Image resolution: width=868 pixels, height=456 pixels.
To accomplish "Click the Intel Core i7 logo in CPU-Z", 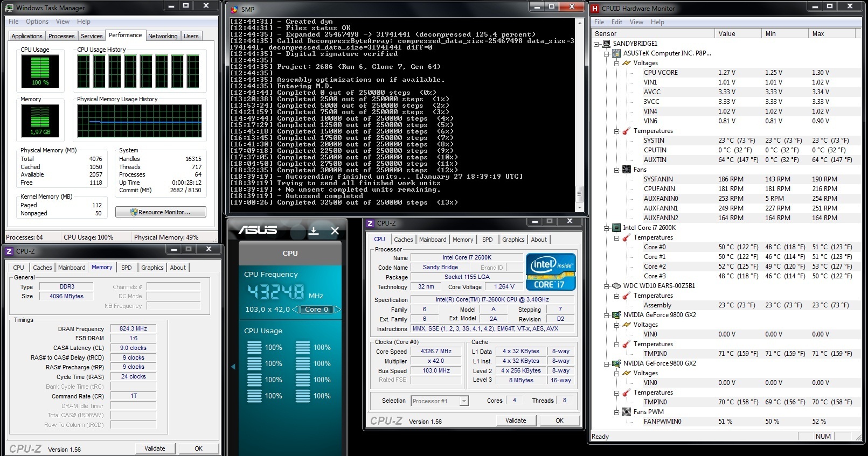I will [x=552, y=272].
